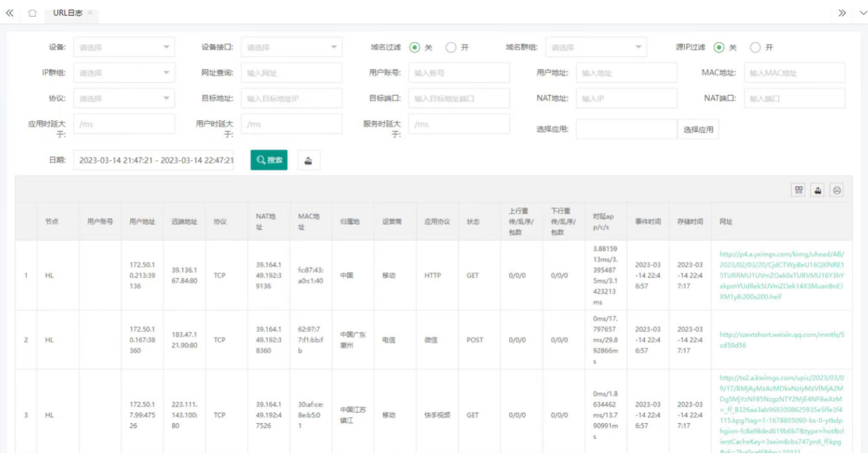Open the table column filter icon
This screenshot has width=868, height=458.
(799, 190)
